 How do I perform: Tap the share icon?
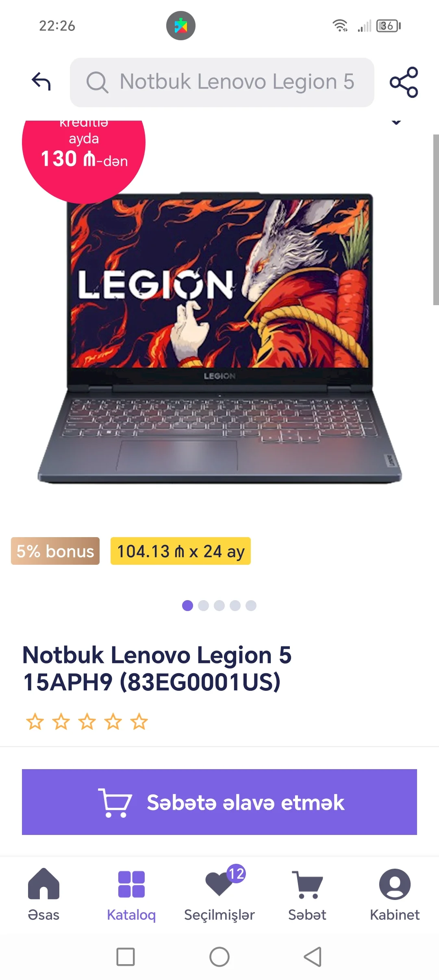click(404, 82)
